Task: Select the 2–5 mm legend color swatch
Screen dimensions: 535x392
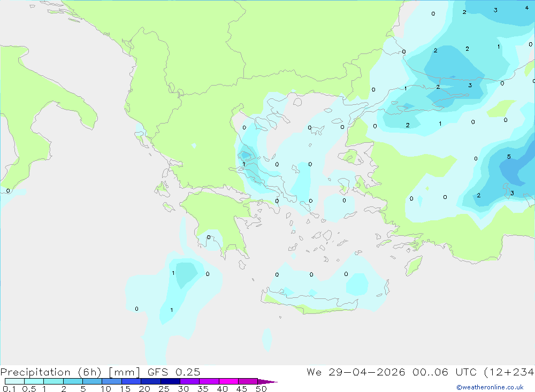Action: [73, 381]
